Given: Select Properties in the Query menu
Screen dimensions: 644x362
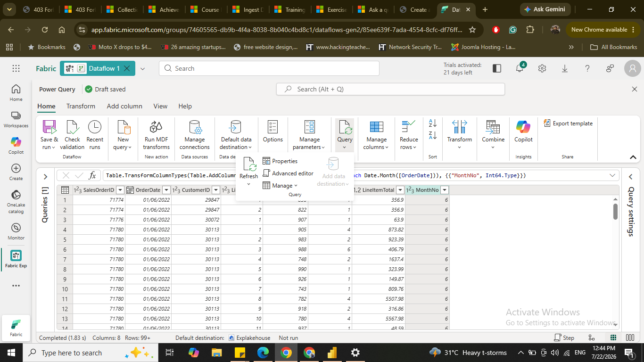Looking at the screenshot, I should click(x=280, y=161).
